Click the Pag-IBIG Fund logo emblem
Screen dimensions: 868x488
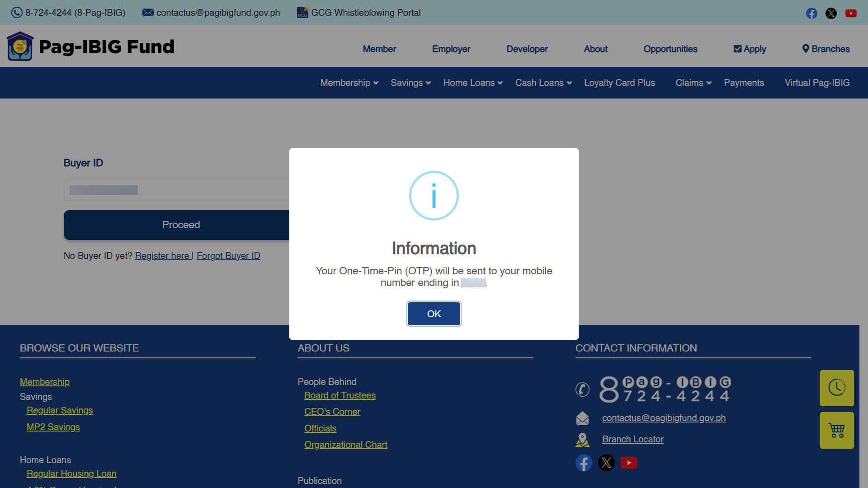coord(20,46)
